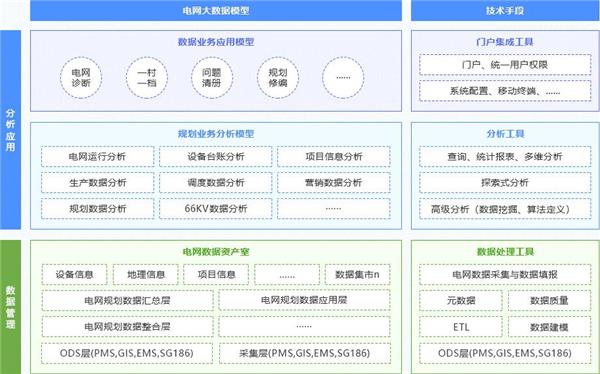Select the 数据建模 box
Viewport: 600px width, 374px height.
pyautogui.click(x=549, y=327)
